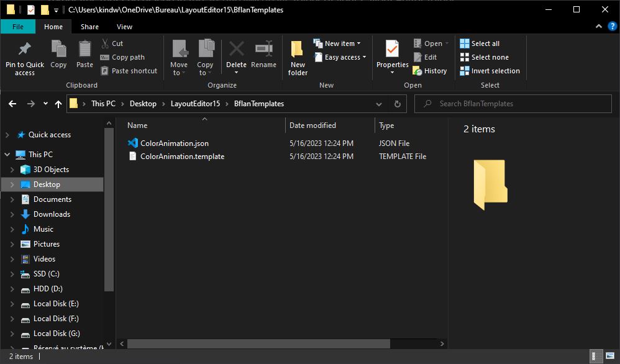Image resolution: width=620 pixels, height=364 pixels.
Task: Open the History ribbon command
Action: 429,71
